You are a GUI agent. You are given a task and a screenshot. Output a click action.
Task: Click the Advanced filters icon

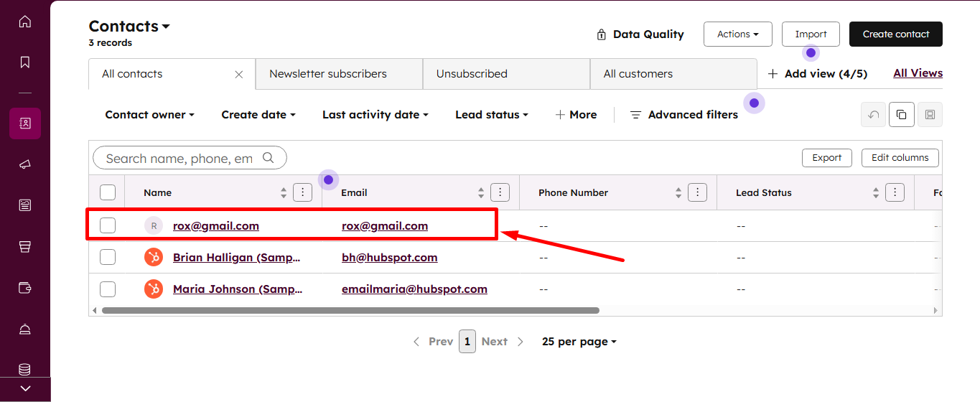click(x=635, y=115)
